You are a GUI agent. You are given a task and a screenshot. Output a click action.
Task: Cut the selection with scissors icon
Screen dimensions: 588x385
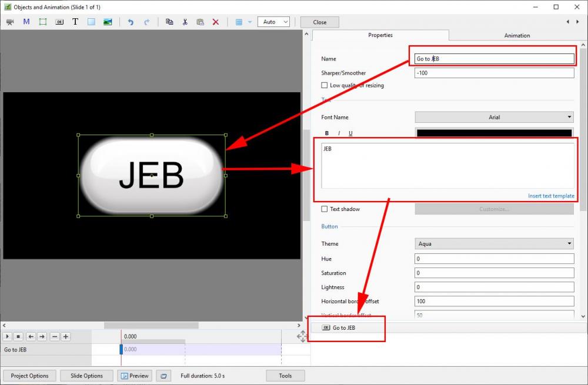tap(185, 22)
